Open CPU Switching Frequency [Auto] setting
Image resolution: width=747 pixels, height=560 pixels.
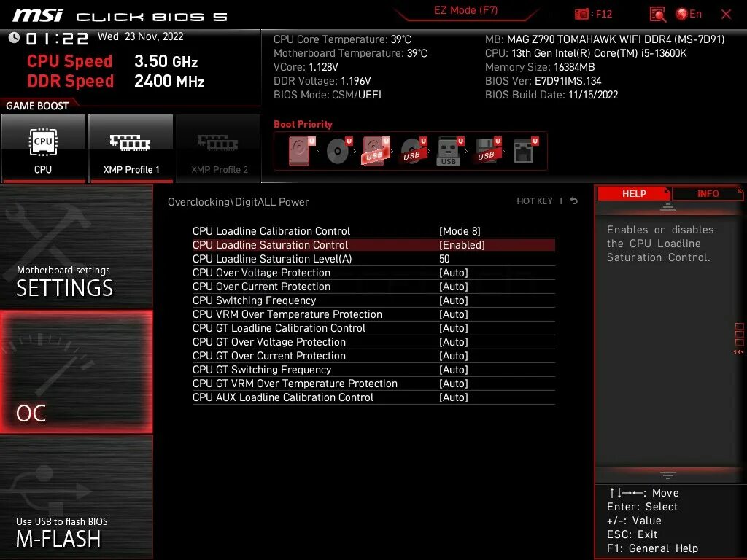tap(453, 300)
